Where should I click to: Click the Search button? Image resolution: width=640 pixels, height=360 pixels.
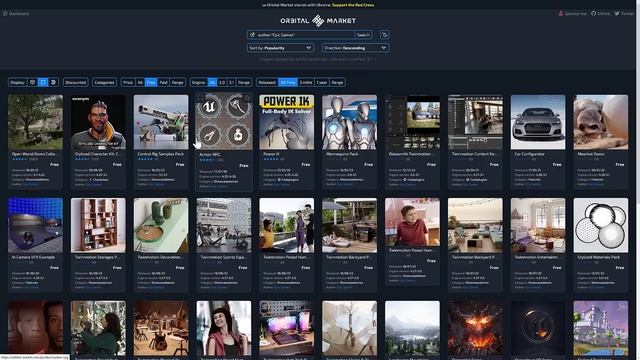click(x=363, y=35)
